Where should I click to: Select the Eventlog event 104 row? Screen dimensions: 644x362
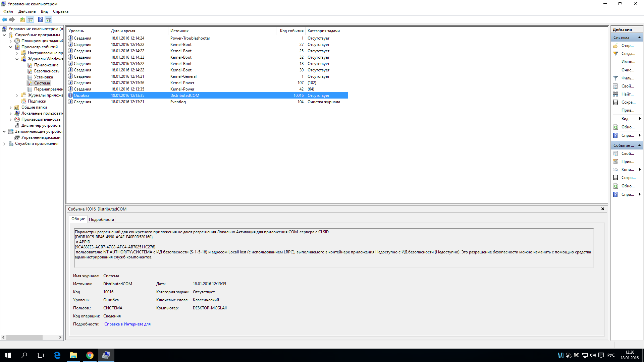[x=178, y=102]
